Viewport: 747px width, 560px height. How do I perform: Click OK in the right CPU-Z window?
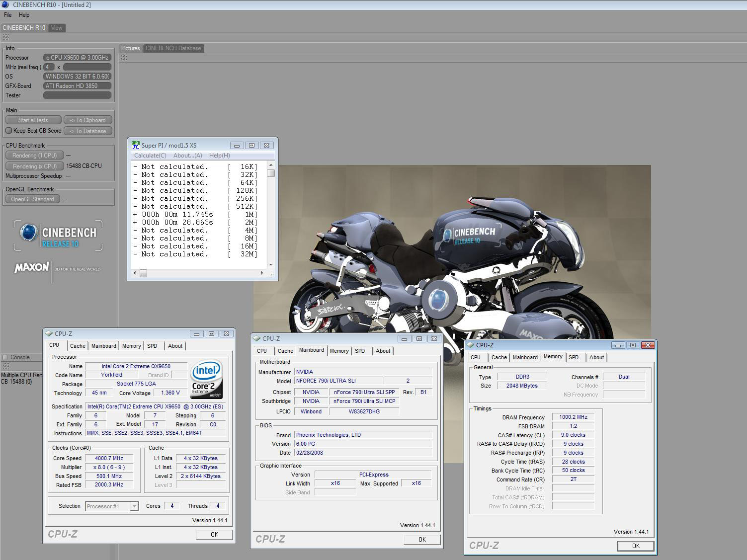[x=636, y=546]
